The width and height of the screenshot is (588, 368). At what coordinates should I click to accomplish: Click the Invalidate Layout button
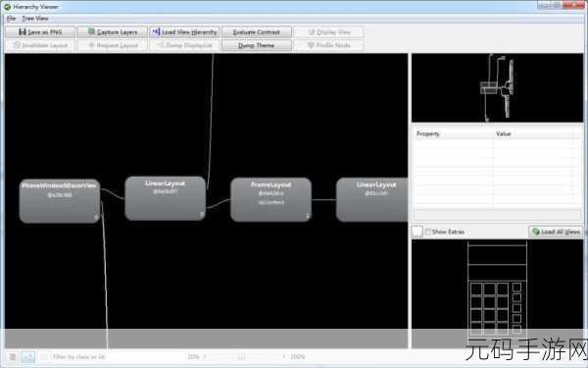[x=40, y=45]
